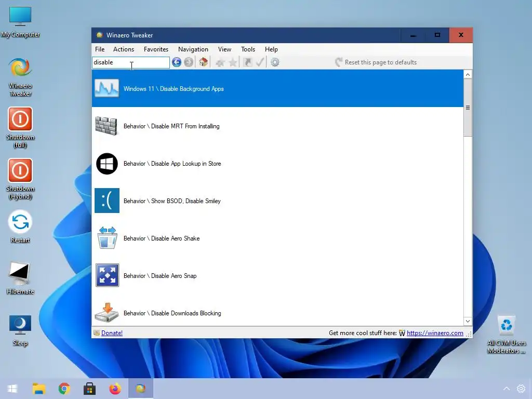Screen dimensions: 532x399
Task: Select 'Behavior \ Show BSOD, Disable Smiley'
Action: tap(277, 201)
